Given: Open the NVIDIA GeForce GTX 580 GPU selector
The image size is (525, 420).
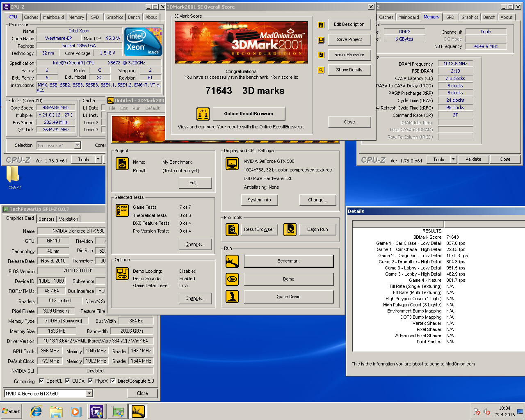Looking at the screenshot, I should click(48, 393).
